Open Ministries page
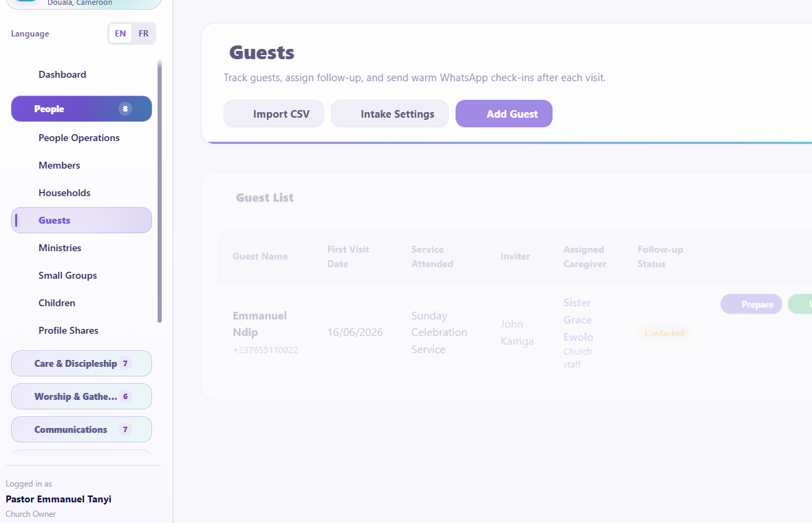 [x=81, y=248]
